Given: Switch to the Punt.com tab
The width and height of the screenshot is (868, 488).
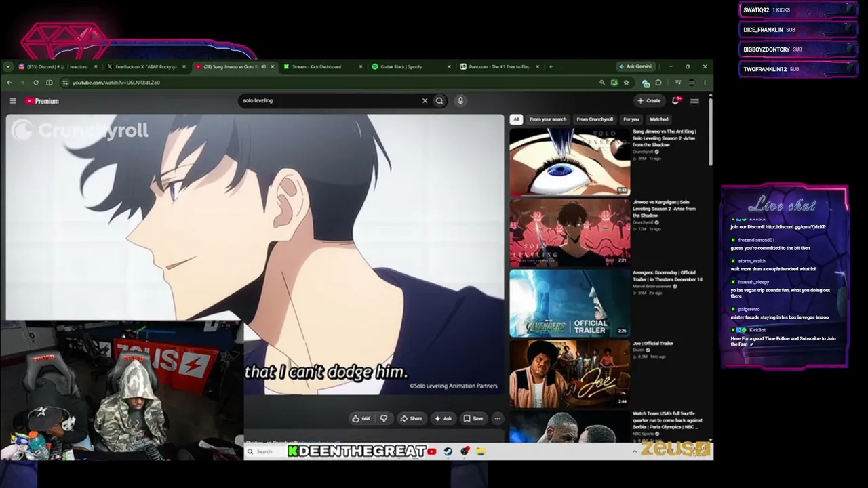Looking at the screenshot, I should tap(498, 67).
